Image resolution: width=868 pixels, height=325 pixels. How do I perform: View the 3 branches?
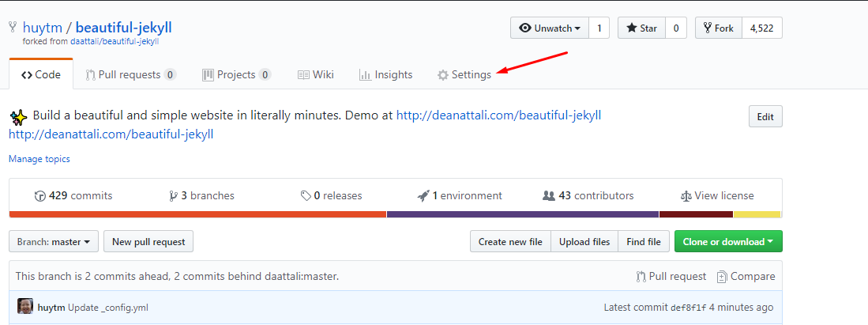(x=201, y=196)
